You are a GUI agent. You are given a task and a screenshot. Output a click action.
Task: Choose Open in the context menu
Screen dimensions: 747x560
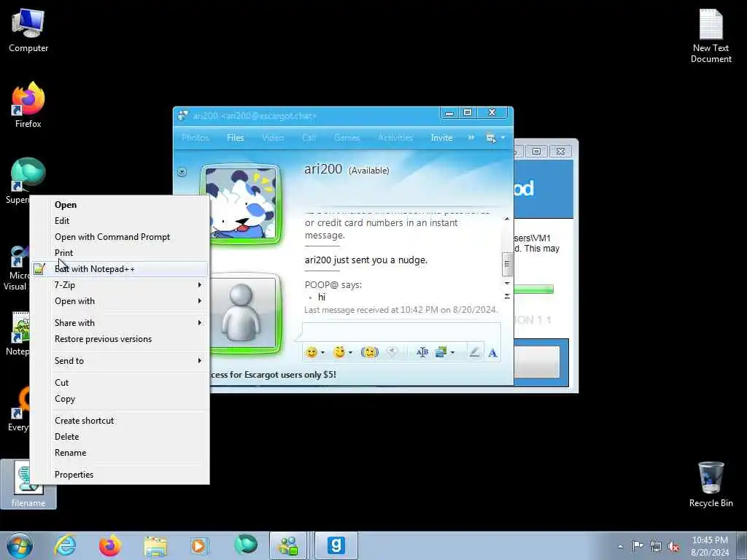[119, 205]
